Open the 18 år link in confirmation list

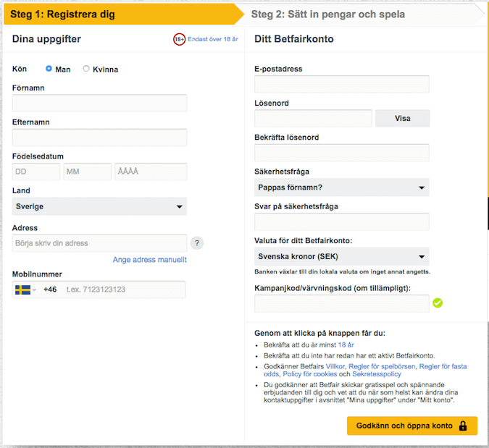tap(346, 345)
